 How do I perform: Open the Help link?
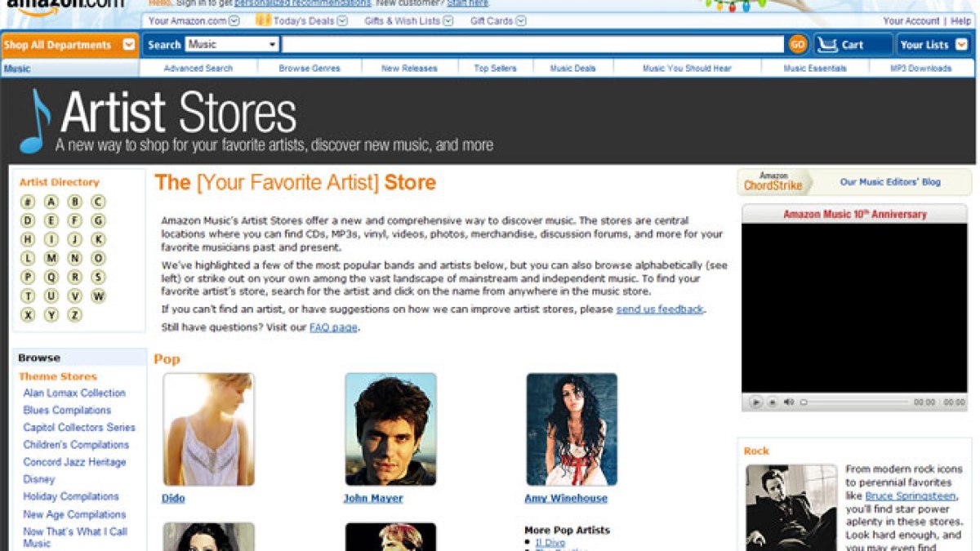click(961, 21)
